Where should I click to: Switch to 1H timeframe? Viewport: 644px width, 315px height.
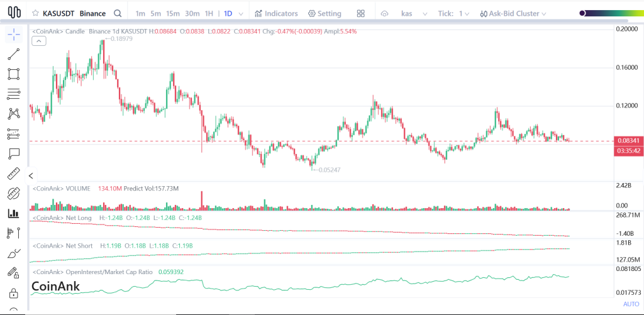209,14
